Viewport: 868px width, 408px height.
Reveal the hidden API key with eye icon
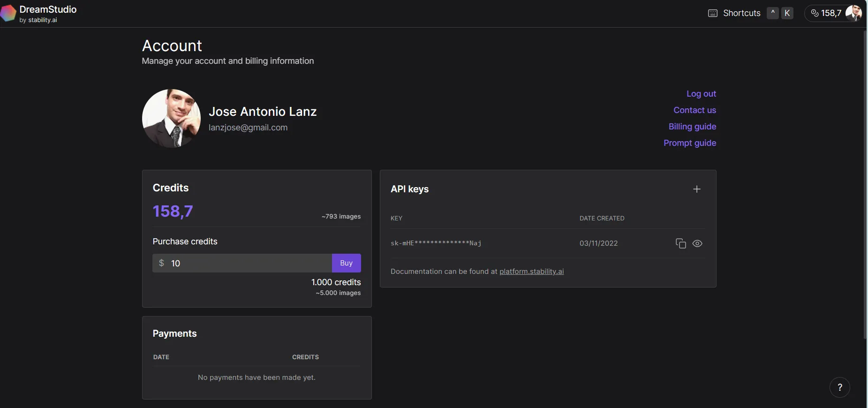coord(697,243)
